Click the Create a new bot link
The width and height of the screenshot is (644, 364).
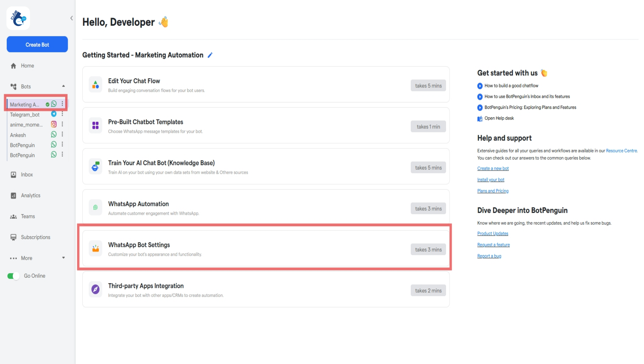tap(493, 168)
